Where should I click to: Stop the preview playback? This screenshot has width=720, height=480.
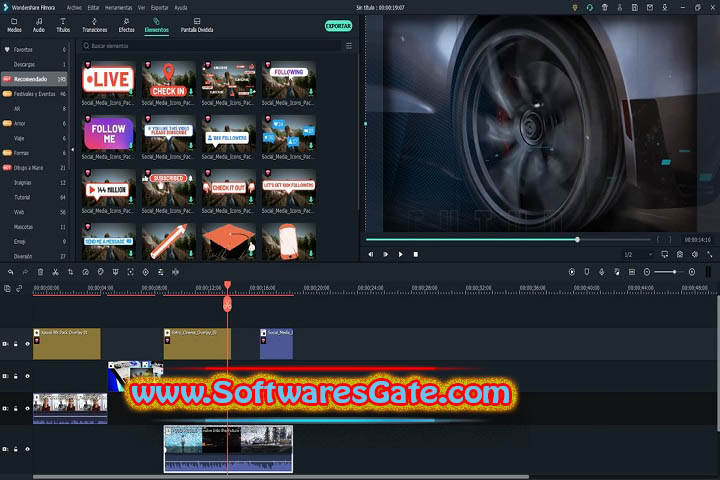pos(416,254)
